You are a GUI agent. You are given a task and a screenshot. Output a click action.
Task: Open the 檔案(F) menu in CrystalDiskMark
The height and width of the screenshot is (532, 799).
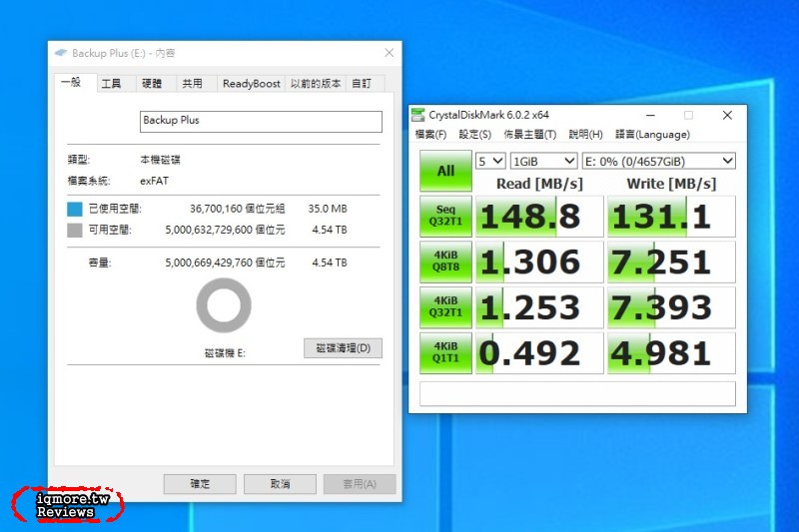pos(430,135)
